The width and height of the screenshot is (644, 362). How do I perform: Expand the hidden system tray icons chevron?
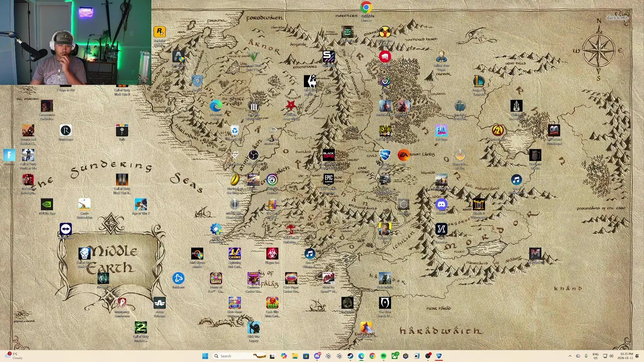[x=570, y=356]
